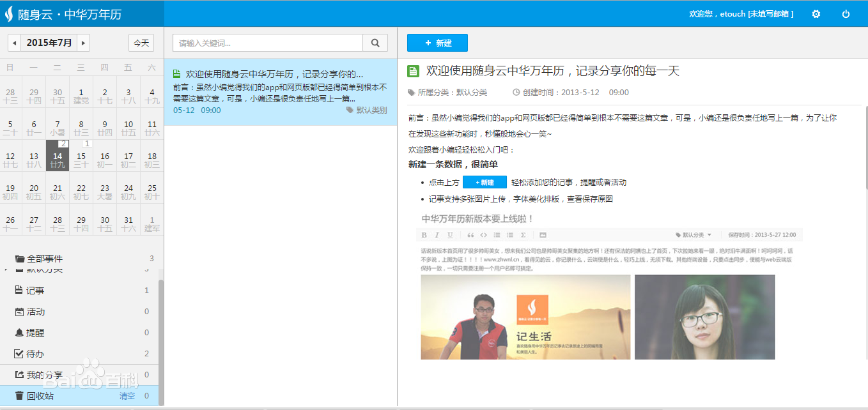The image size is (868, 410).
Task: Click heading 新建一条数据，很简单
Action: click(453, 165)
